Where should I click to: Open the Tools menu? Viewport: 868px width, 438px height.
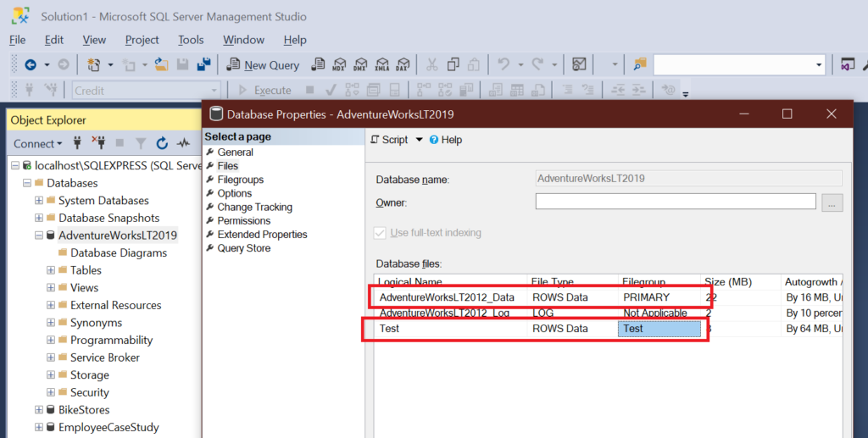click(191, 40)
